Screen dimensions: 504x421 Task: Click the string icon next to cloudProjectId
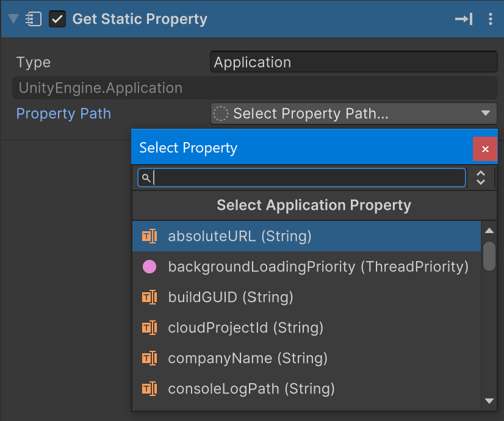pos(149,328)
